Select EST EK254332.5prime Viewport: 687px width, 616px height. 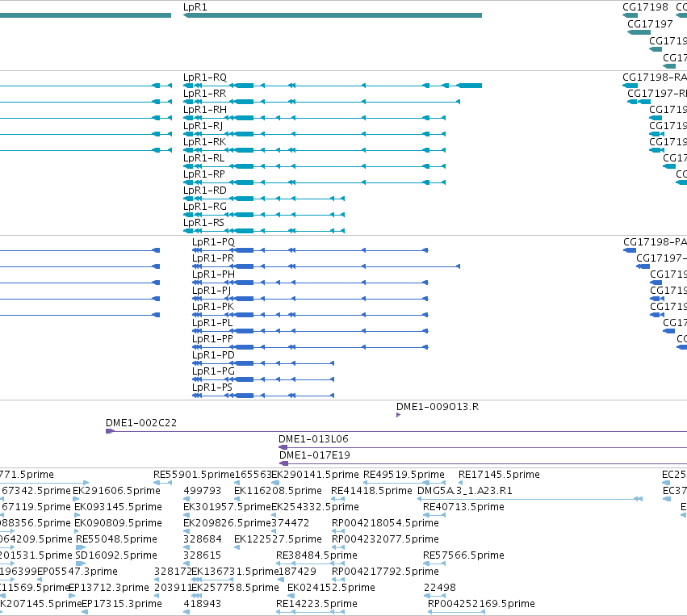click(x=316, y=507)
